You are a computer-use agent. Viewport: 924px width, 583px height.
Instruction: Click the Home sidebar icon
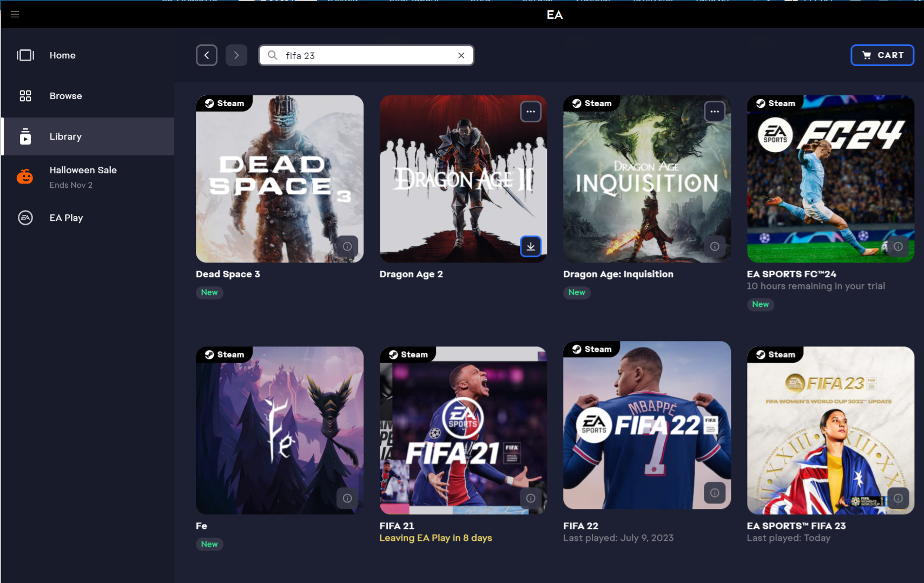[25, 55]
